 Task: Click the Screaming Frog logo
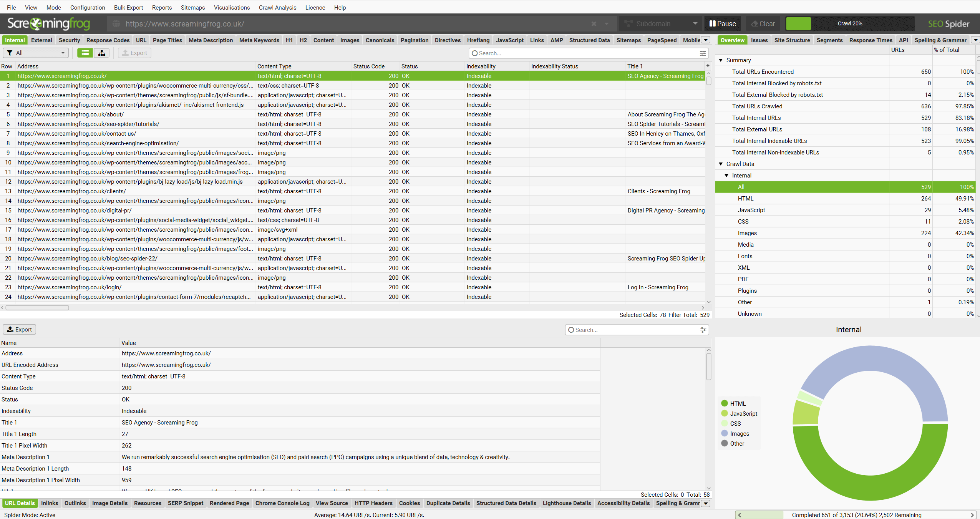point(48,24)
